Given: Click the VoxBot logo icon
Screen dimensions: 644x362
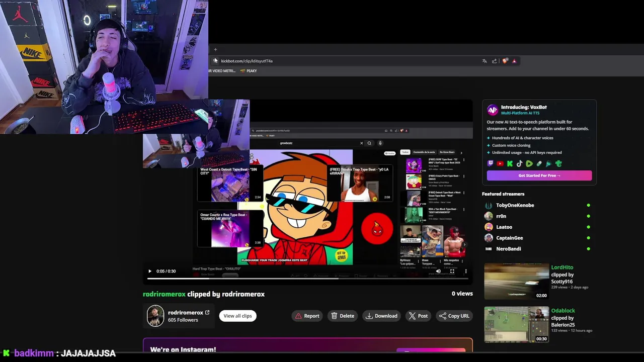Looking at the screenshot, I should 493,110.
